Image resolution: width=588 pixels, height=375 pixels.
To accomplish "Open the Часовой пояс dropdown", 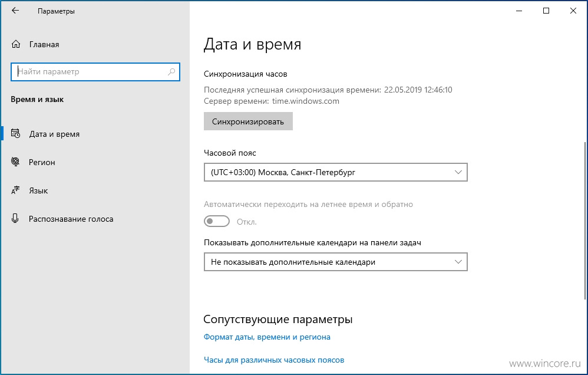I will coord(336,172).
